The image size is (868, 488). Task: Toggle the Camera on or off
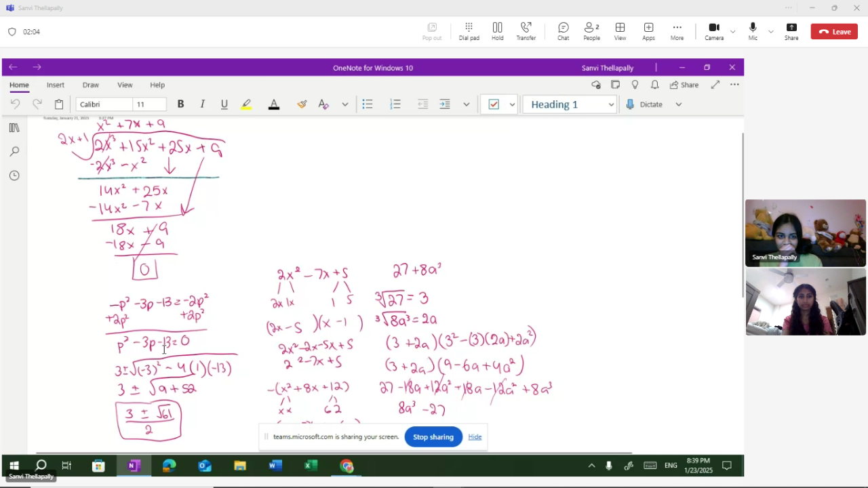pyautogui.click(x=714, y=31)
